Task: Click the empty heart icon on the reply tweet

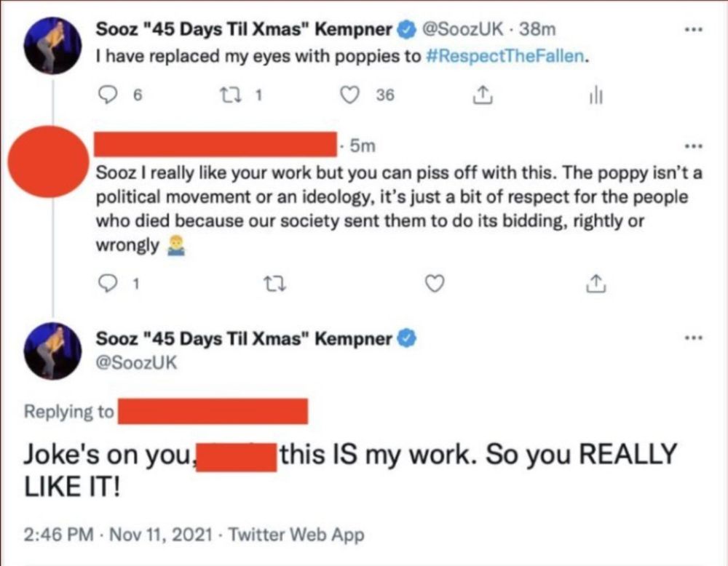Action: pyautogui.click(x=435, y=284)
